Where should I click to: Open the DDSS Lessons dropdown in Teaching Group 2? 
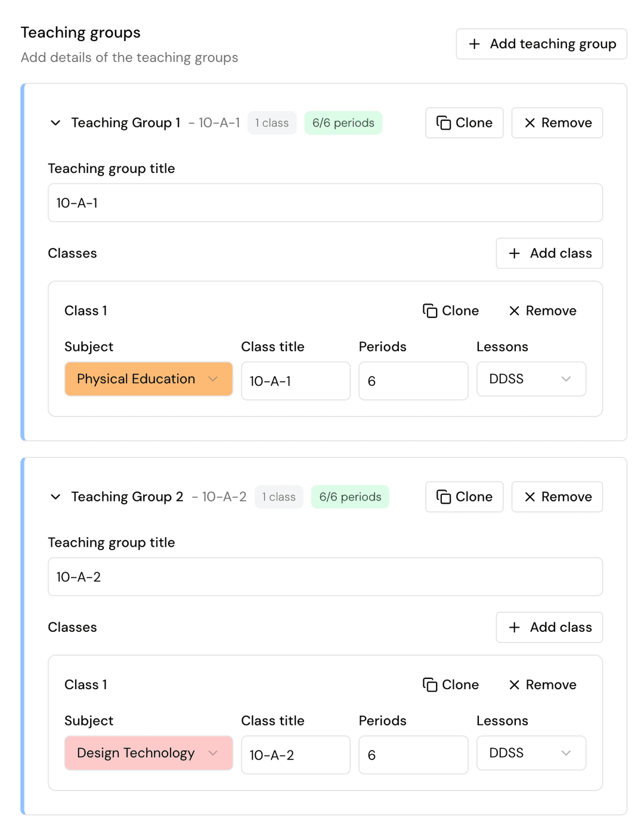click(x=531, y=753)
